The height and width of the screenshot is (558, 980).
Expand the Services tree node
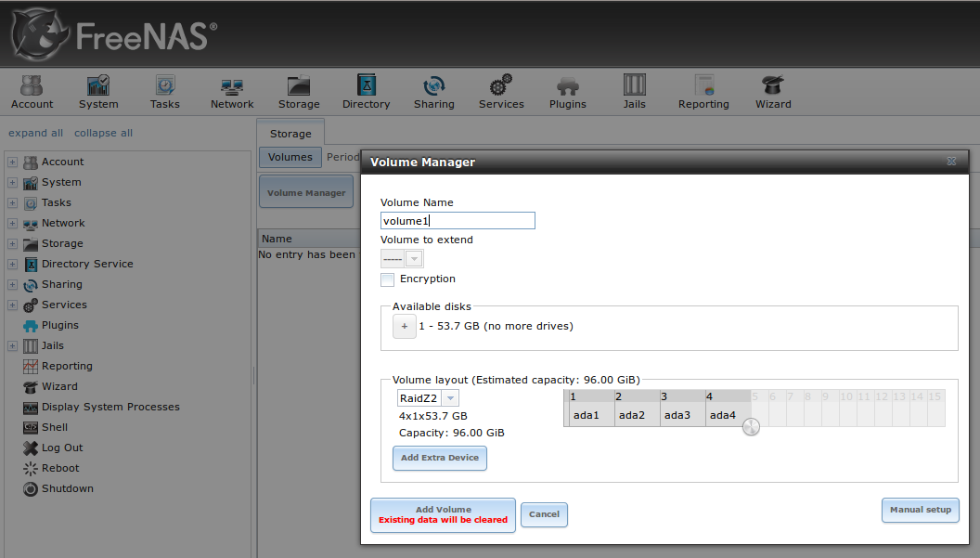12,305
